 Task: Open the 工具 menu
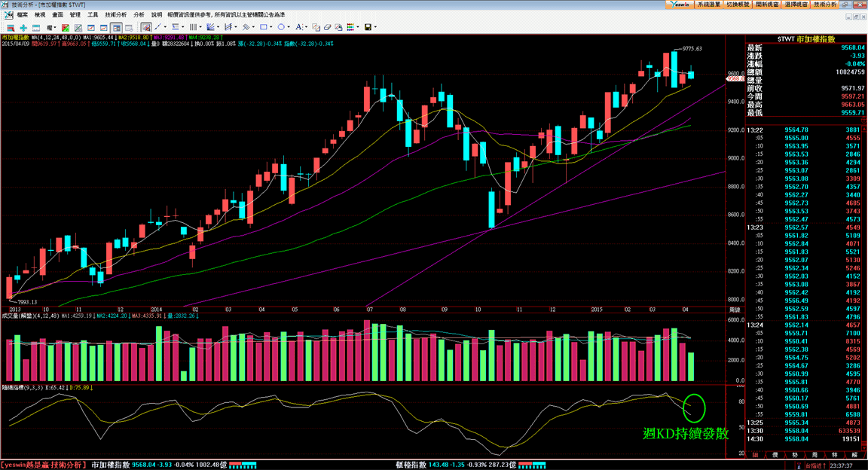tap(93, 15)
